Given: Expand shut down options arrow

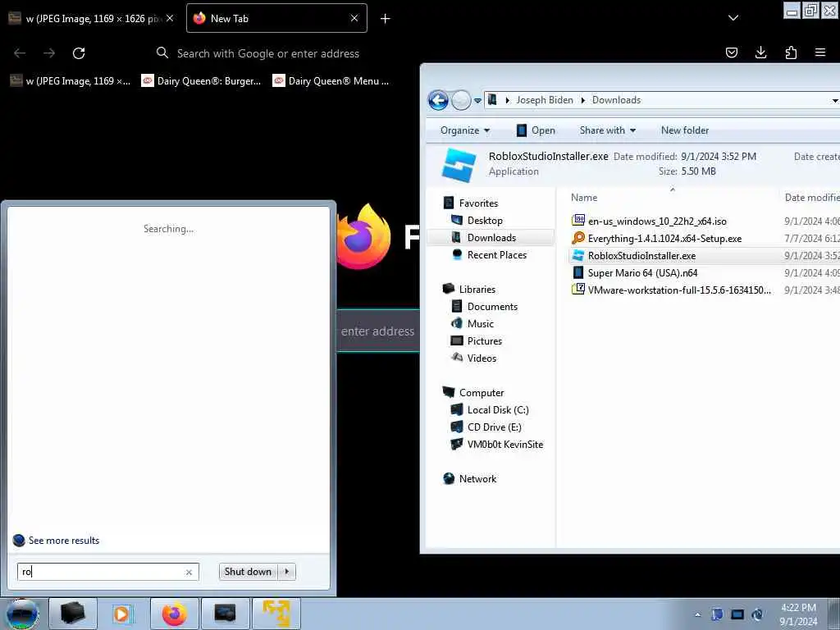Looking at the screenshot, I should pos(287,572).
